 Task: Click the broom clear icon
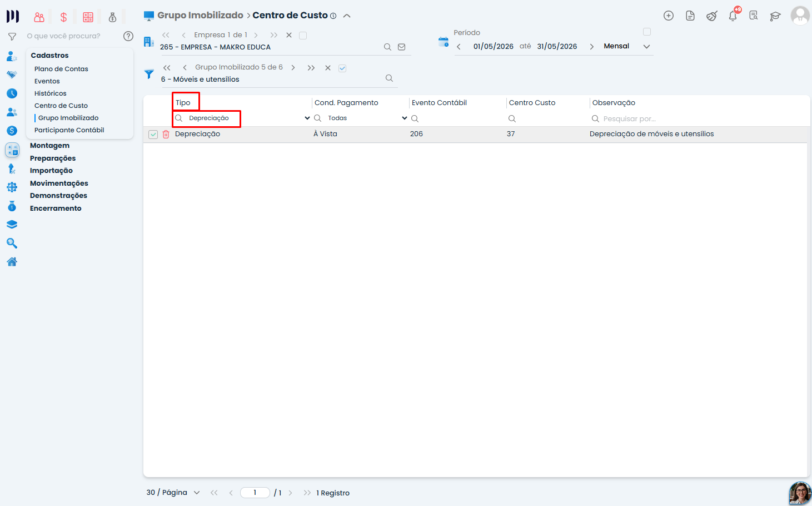coord(712,16)
